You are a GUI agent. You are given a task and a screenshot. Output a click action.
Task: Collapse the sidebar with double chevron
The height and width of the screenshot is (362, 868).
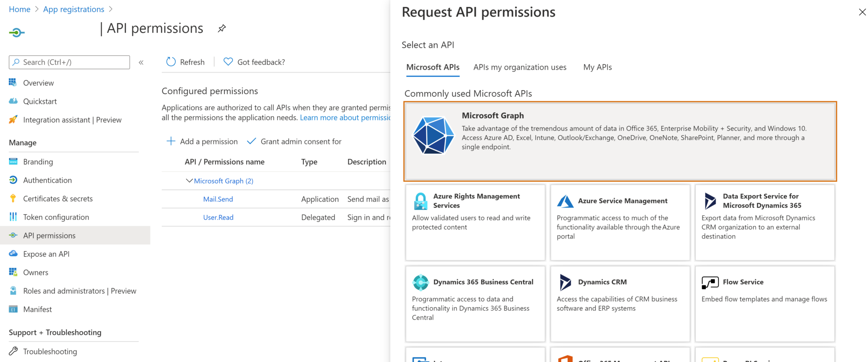click(141, 63)
